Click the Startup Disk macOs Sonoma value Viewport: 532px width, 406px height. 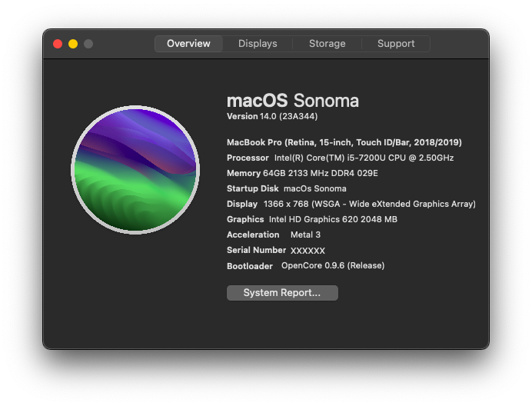click(315, 188)
